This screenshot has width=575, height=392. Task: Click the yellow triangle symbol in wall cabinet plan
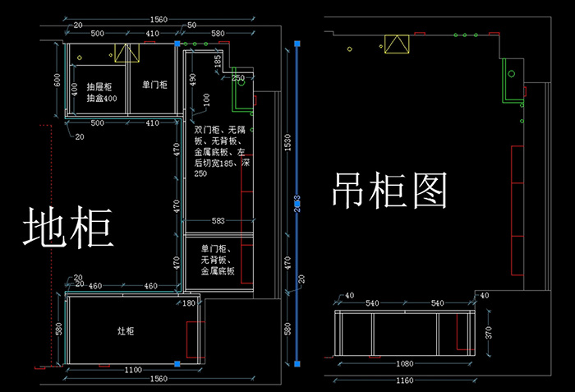[x=396, y=44]
